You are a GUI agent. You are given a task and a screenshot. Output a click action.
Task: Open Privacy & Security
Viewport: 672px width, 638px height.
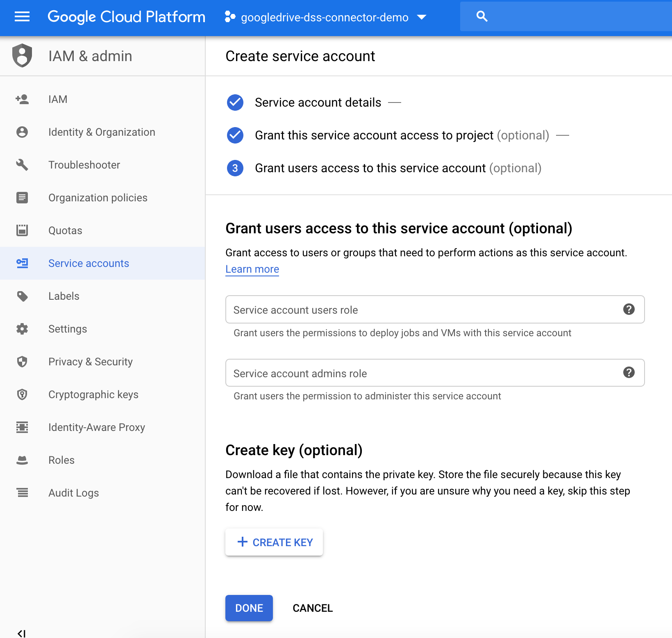(102, 362)
